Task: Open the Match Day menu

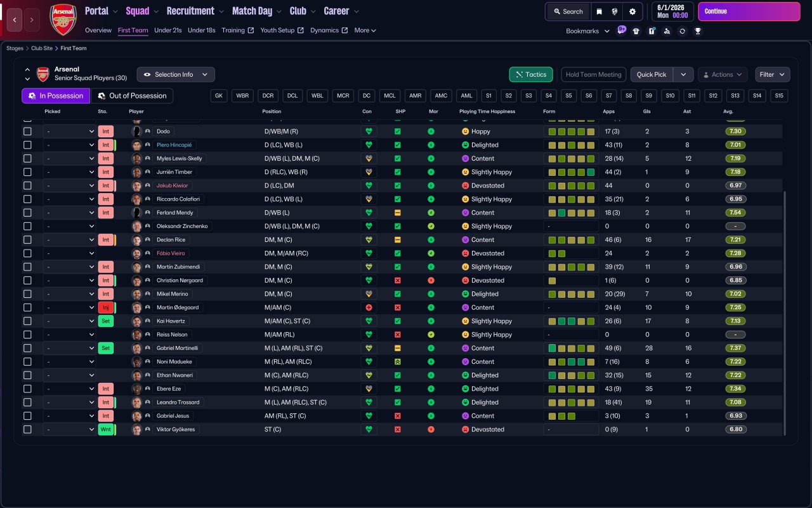Action: pos(256,11)
